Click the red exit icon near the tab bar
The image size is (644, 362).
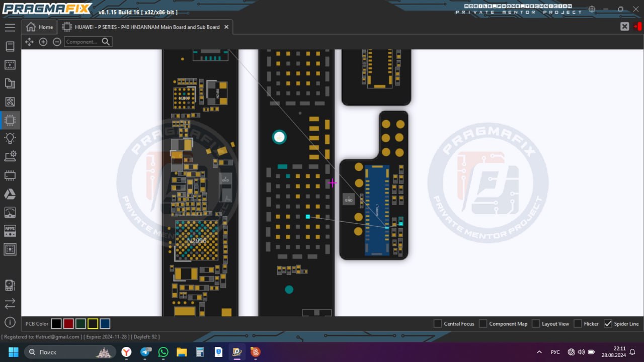tap(638, 27)
